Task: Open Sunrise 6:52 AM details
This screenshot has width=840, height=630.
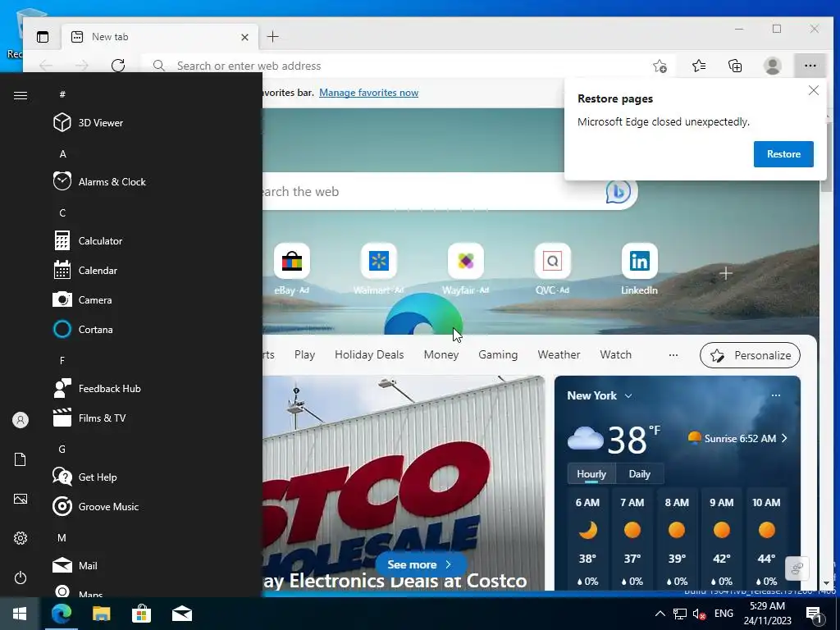Action: tap(737, 438)
